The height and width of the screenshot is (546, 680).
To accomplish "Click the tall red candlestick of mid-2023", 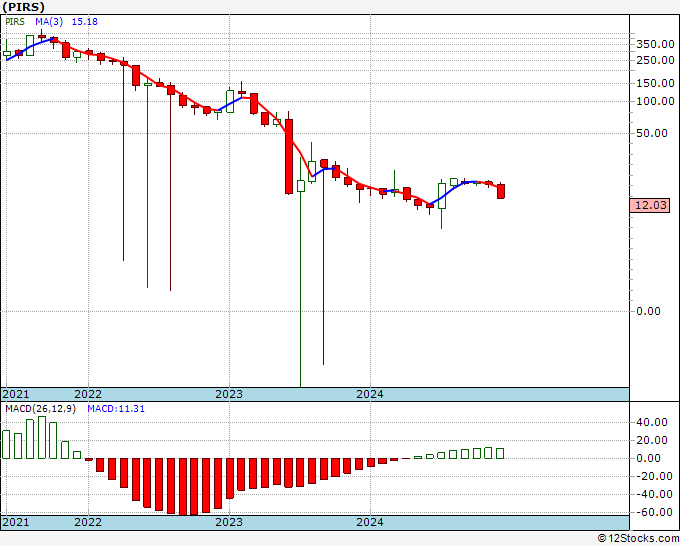I will coord(289,157).
